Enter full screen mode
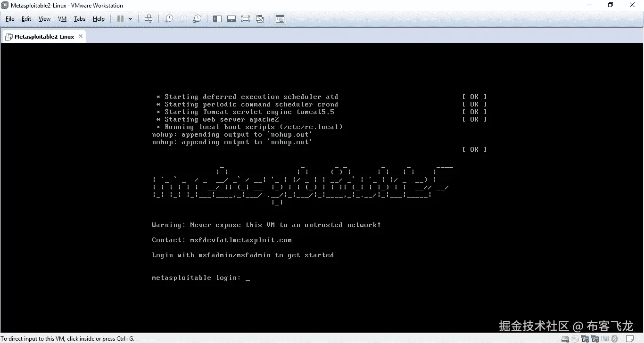Screen dimensions: 644x343 click(x=246, y=19)
